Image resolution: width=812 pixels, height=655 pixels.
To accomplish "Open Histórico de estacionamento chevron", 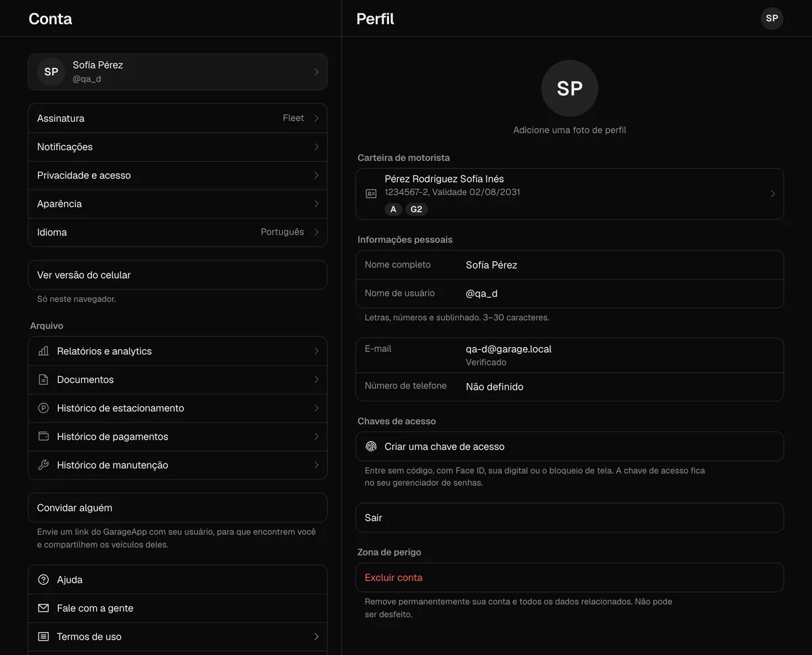I will pyautogui.click(x=316, y=408).
